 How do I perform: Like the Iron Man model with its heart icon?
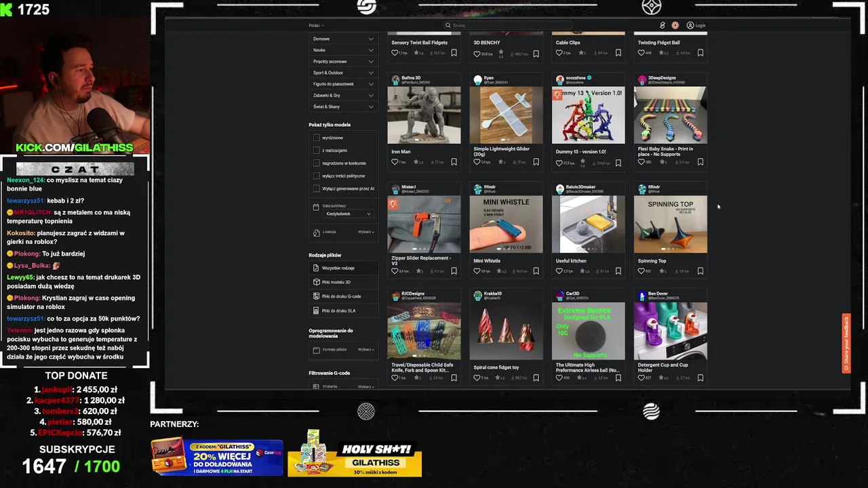pos(395,162)
